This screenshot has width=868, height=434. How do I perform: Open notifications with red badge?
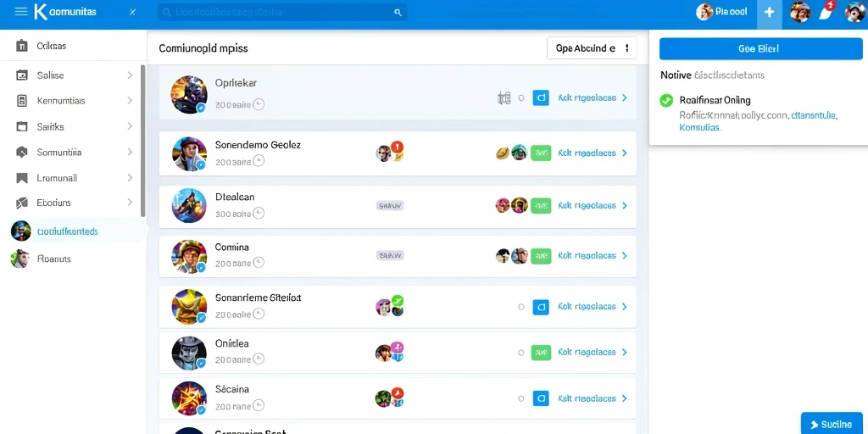click(x=826, y=12)
